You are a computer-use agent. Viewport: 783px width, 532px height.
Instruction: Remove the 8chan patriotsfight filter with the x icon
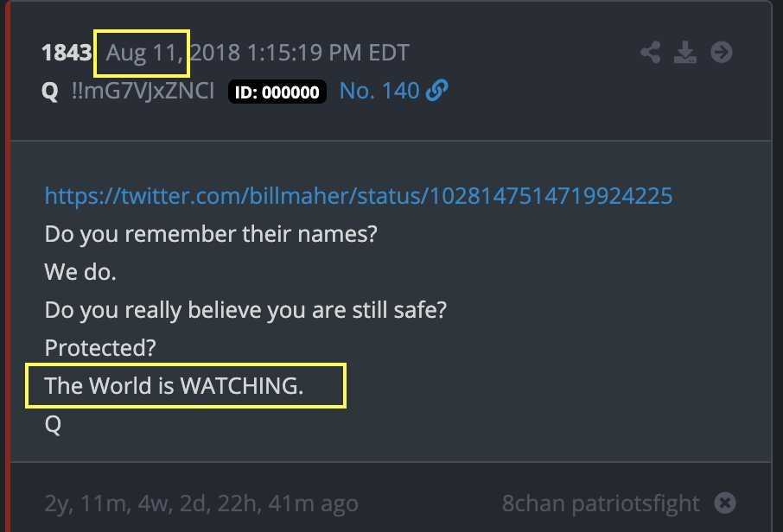tap(724, 503)
